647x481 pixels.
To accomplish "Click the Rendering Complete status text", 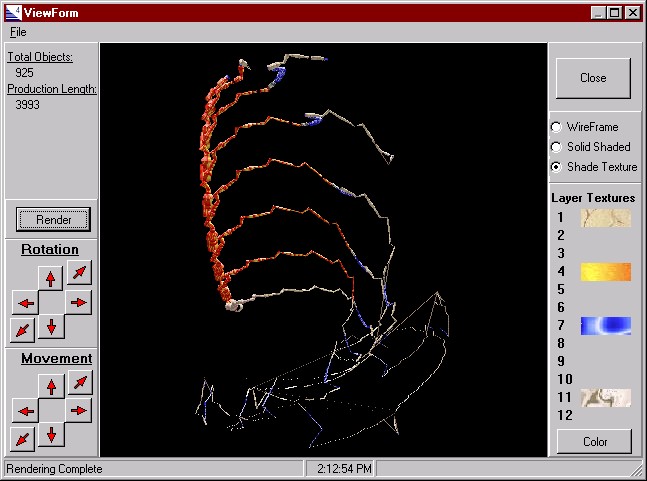I will (x=54, y=469).
